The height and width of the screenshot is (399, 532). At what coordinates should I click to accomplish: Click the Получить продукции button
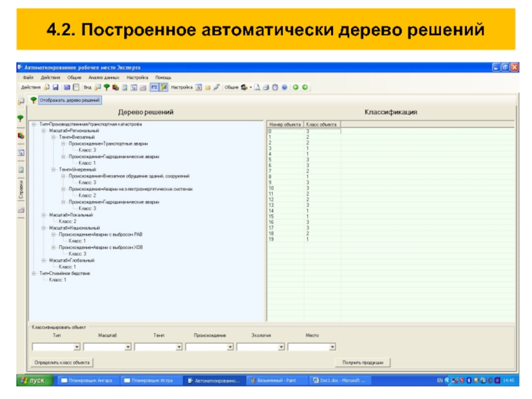pos(362,362)
